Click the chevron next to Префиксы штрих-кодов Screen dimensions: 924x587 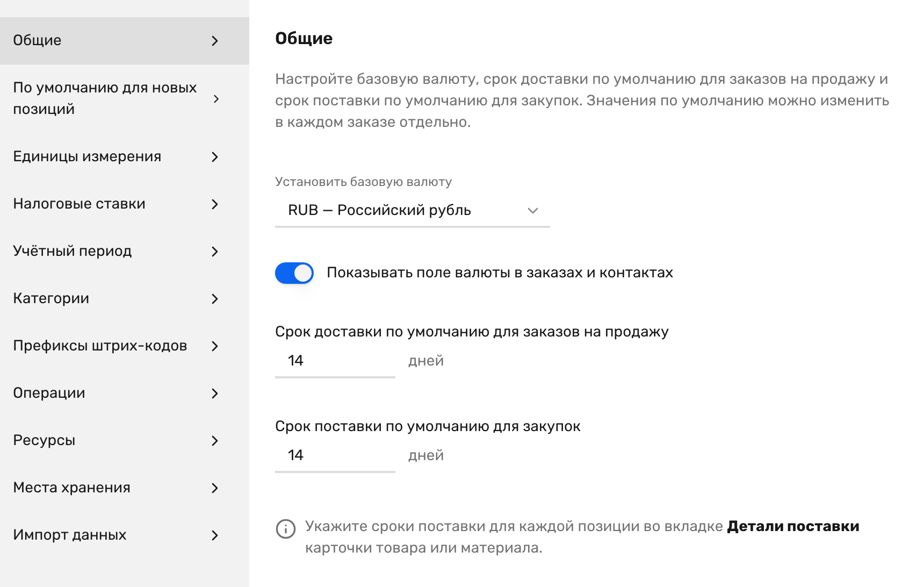[x=215, y=346]
